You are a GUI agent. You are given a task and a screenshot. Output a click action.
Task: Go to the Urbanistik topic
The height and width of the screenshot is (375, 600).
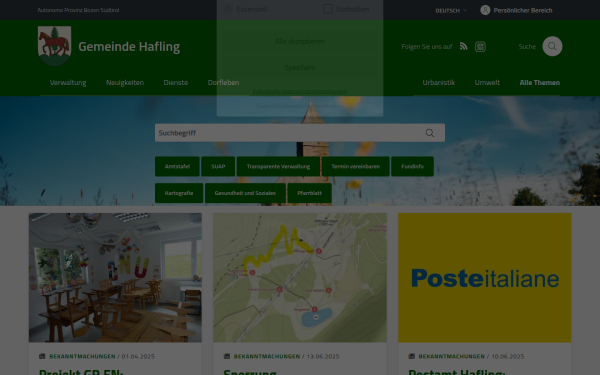pos(439,83)
